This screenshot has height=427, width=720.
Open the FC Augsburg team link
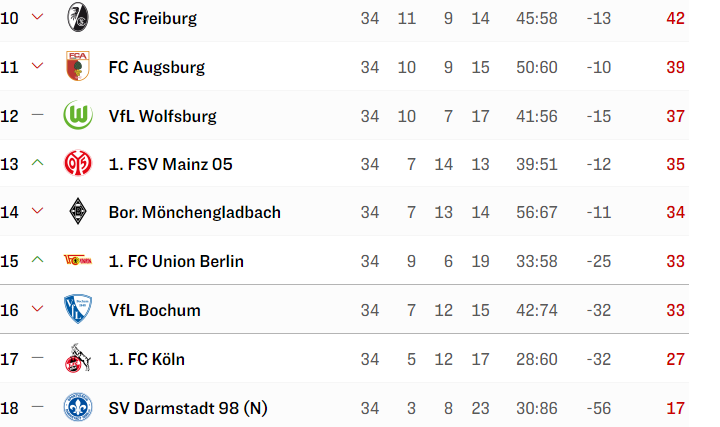pos(157,67)
